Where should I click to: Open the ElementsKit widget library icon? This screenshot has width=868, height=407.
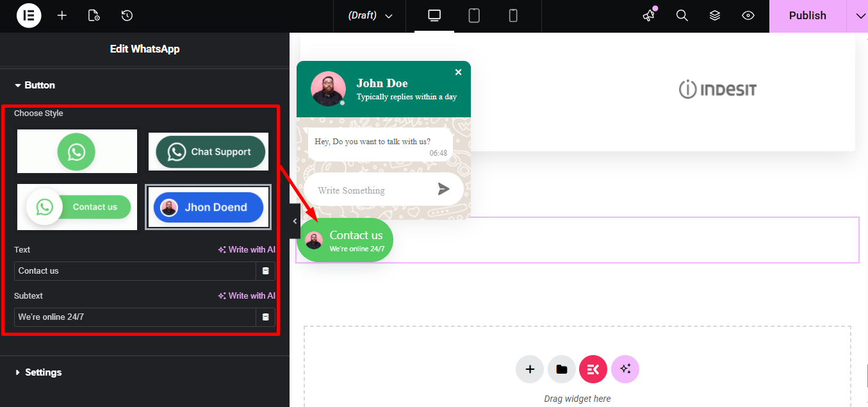[593, 369]
